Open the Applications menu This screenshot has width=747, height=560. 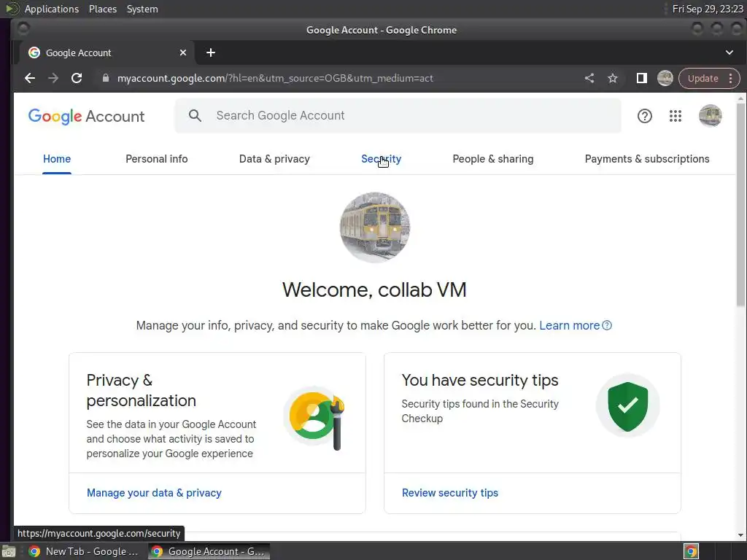point(52,9)
